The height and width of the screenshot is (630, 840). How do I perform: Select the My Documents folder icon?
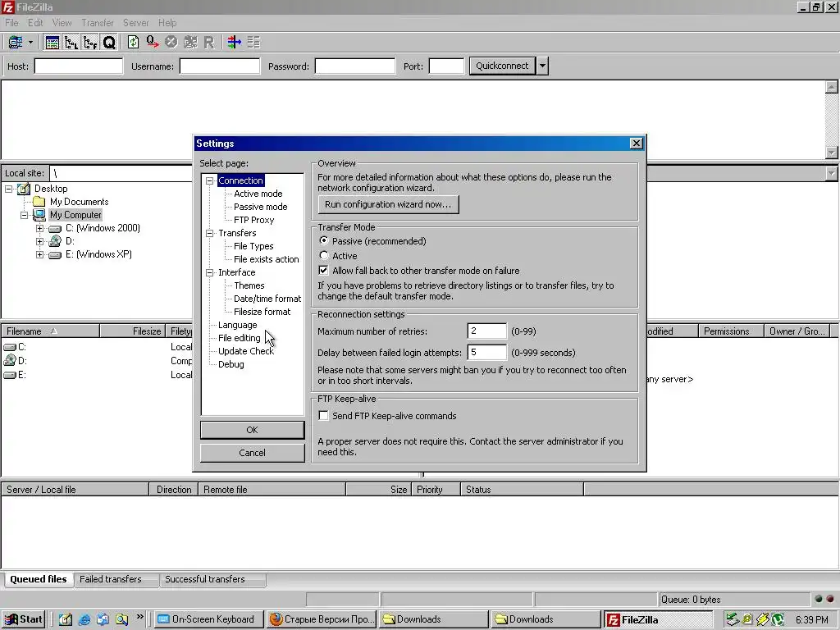coord(39,202)
